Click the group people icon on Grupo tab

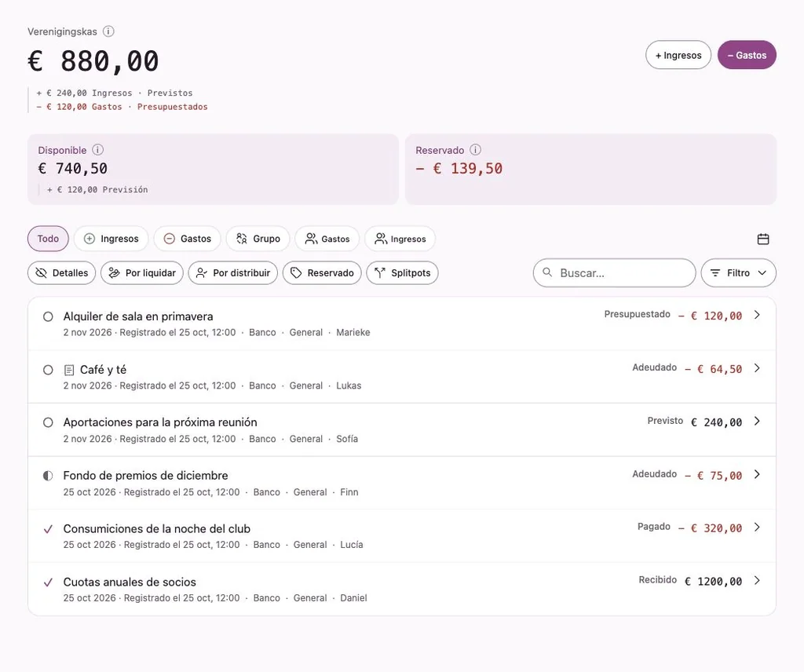pyautogui.click(x=242, y=239)
